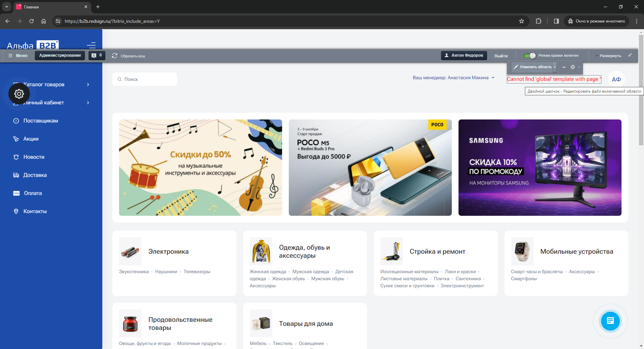Click the Одежда, обувь и аксессуары image
This screenshot has height=349, width=644.
point(261,251)
